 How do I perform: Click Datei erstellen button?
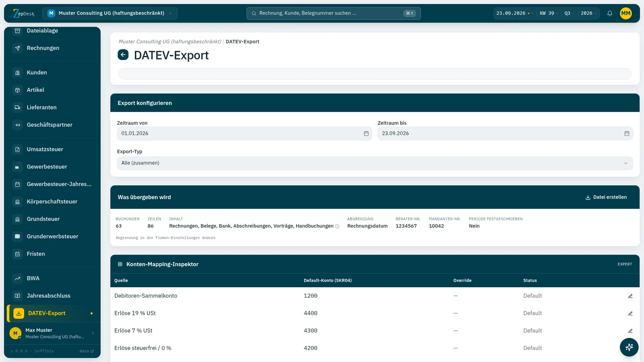(x=606, y=197)
